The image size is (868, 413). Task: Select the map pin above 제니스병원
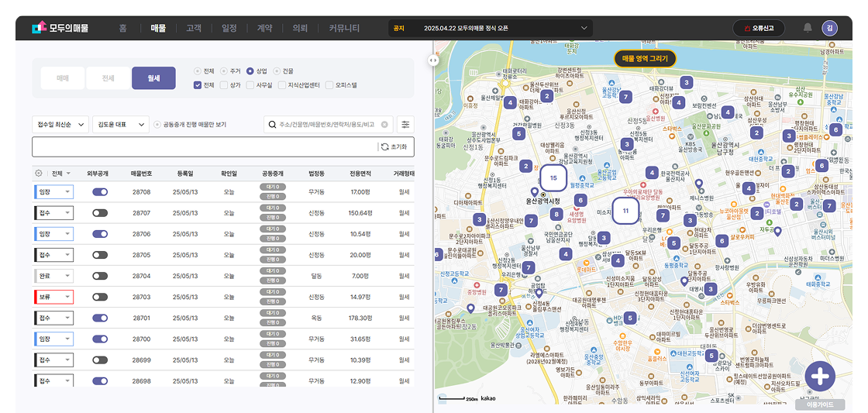tap(698, 184)
